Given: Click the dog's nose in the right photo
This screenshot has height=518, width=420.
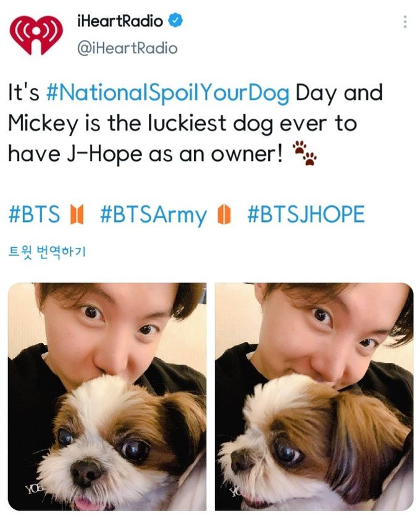Looking at the screenshot, I should (242, 461).
